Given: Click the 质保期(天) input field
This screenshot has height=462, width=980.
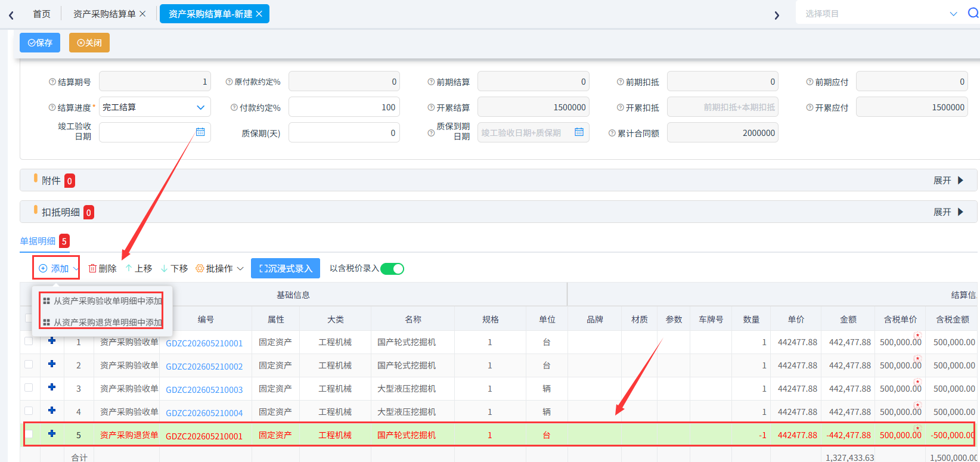Looking at the screenshot, I should point(344,133).
